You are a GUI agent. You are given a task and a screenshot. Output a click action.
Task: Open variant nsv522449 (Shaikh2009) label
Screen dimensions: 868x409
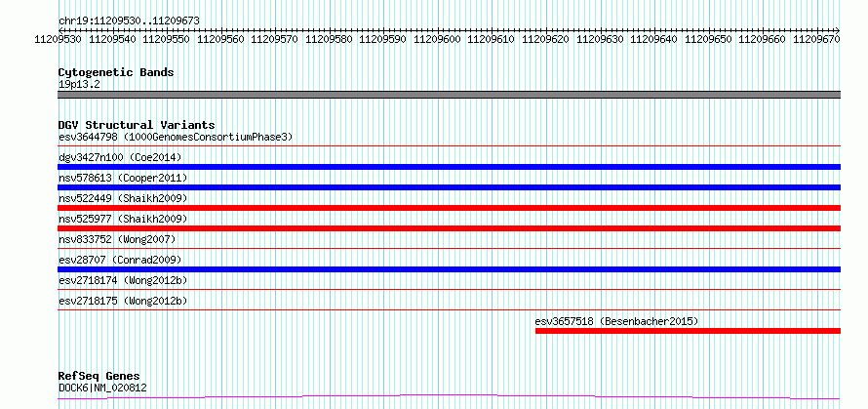tap(123, 198)
